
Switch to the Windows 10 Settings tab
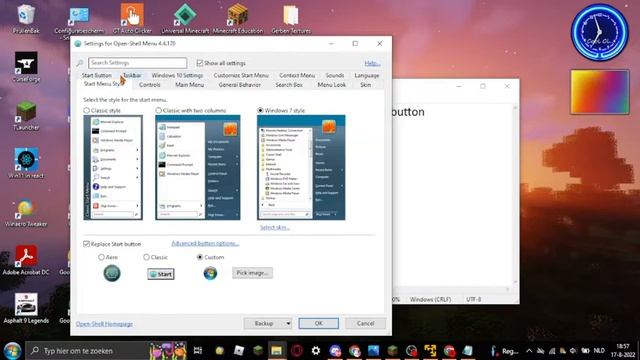pyautogui.click(x=177, y=76)
